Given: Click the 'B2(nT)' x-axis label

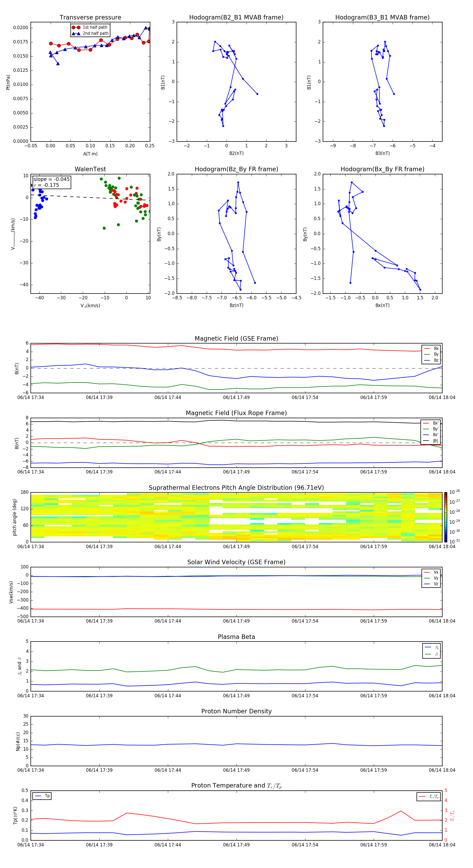Looking at the screenshot, I should click(x=236, y=153).
